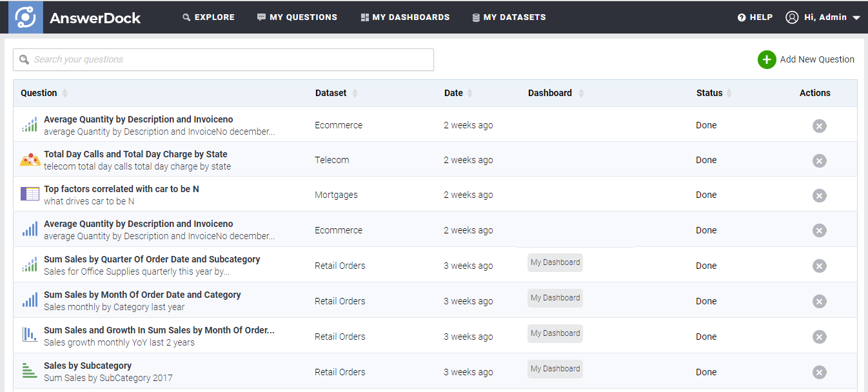868x392 pixels.
Task: Click the Telecom dataset cell
Action: 332,160
